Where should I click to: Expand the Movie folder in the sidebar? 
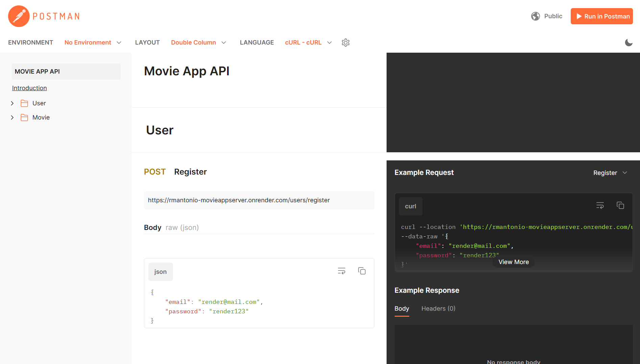[x=13, y=117]
